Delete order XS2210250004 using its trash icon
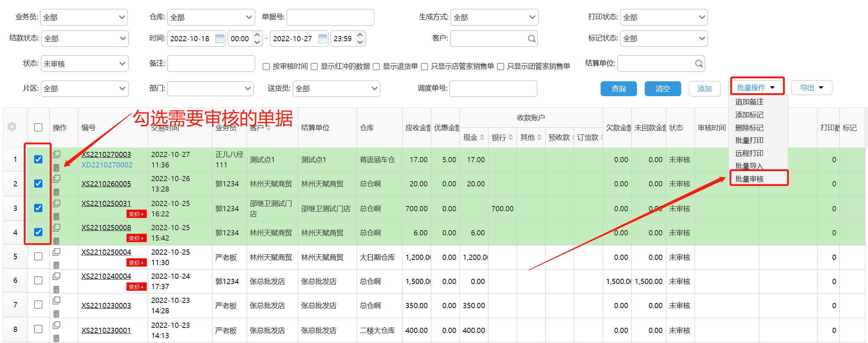The height and width of the screenshot is (343, 868). point(56,265)
